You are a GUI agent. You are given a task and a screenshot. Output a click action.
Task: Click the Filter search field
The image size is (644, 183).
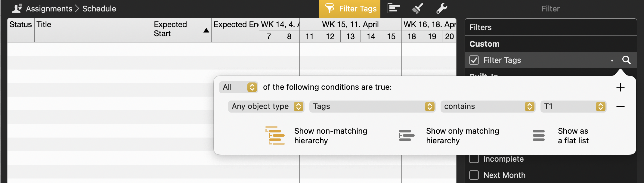click(x=550, y=9)
